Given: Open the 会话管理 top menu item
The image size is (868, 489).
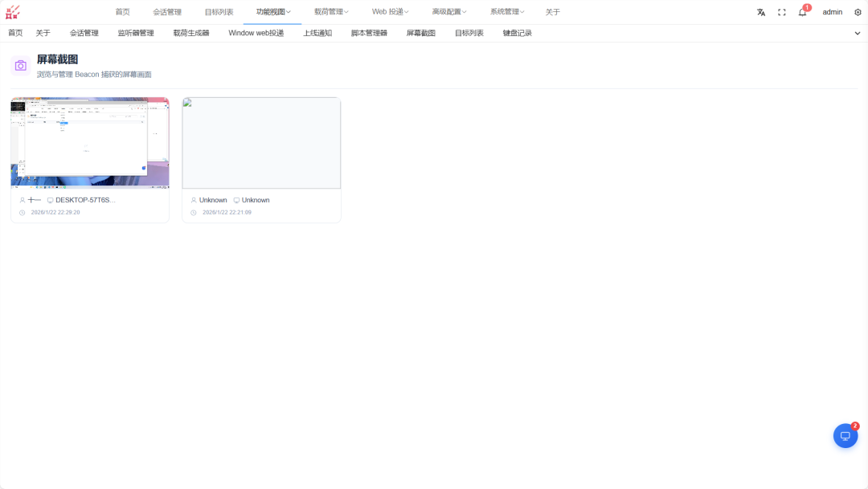Looking at the screenshot, I should pyautogui.click(x=167, y=12).
